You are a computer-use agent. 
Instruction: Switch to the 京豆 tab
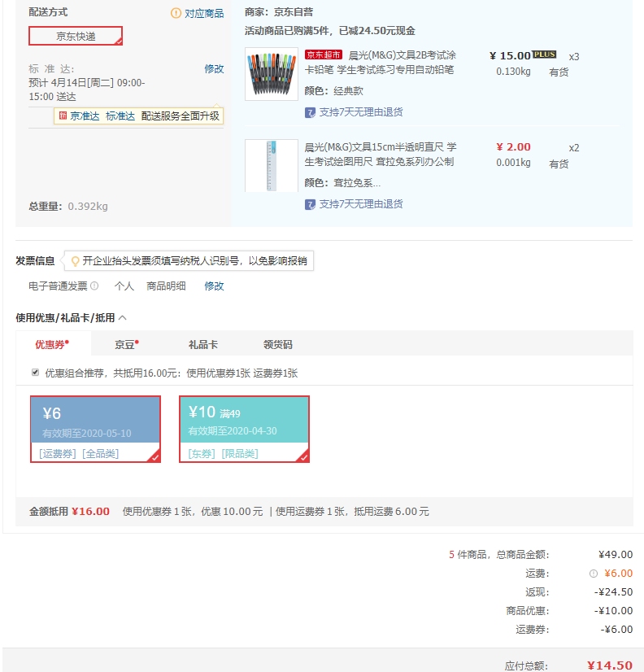[127, 344]
